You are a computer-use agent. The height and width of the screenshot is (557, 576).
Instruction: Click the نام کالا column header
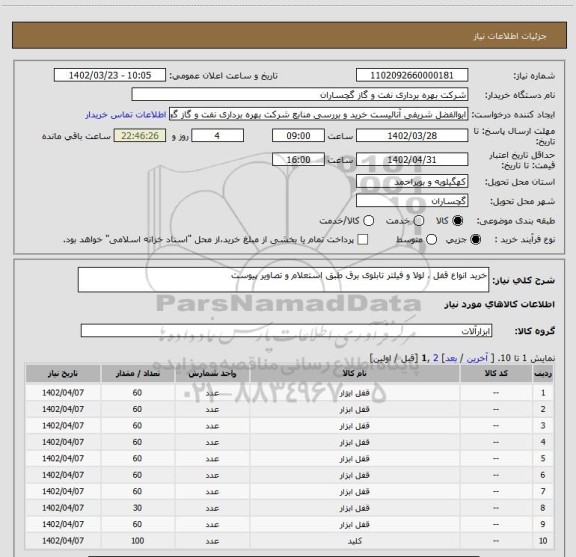coord(354,374)
